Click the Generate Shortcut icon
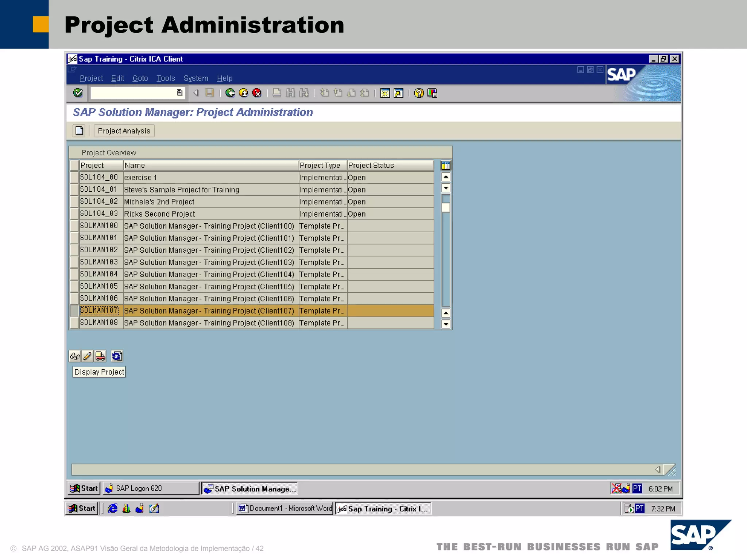Viewport: 747px width, 560px height. click(x=398, y=93)
